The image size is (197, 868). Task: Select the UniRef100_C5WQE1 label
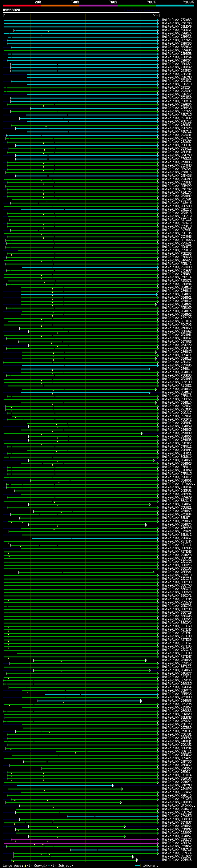177,508
